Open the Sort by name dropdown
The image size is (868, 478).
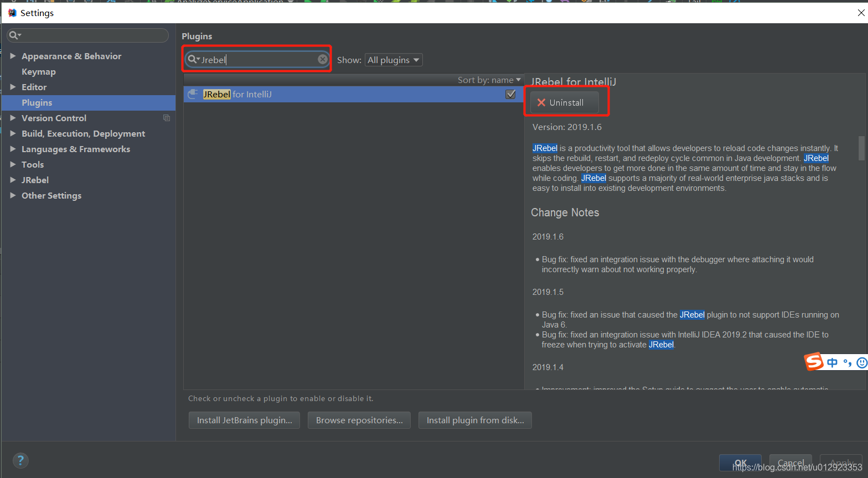pos(489,80)
